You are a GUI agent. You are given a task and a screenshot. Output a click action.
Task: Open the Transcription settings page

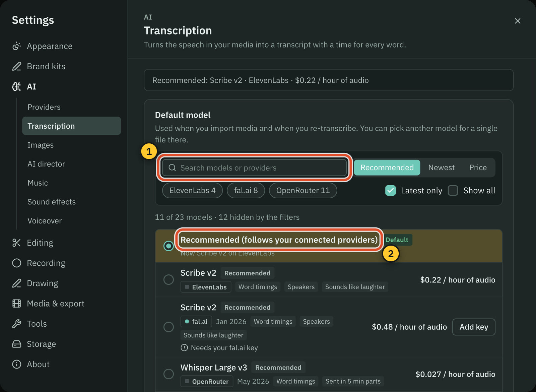tap(72, 126)
